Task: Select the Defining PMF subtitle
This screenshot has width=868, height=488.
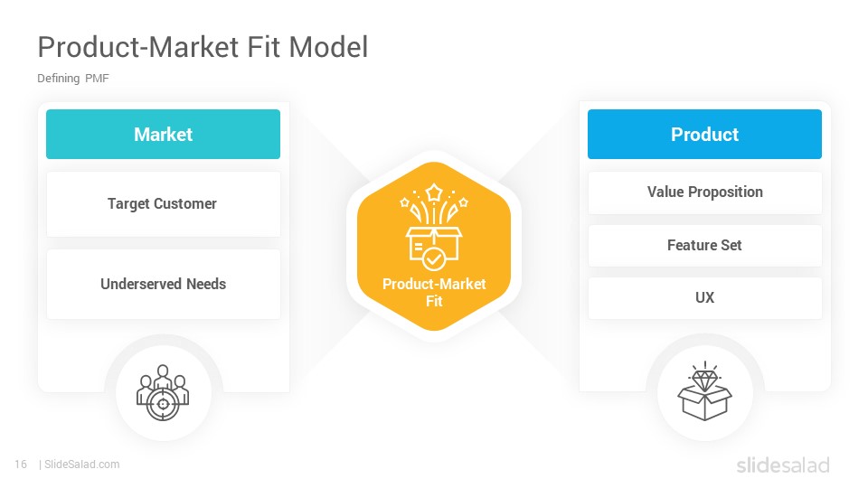Action: pos(73,78)
